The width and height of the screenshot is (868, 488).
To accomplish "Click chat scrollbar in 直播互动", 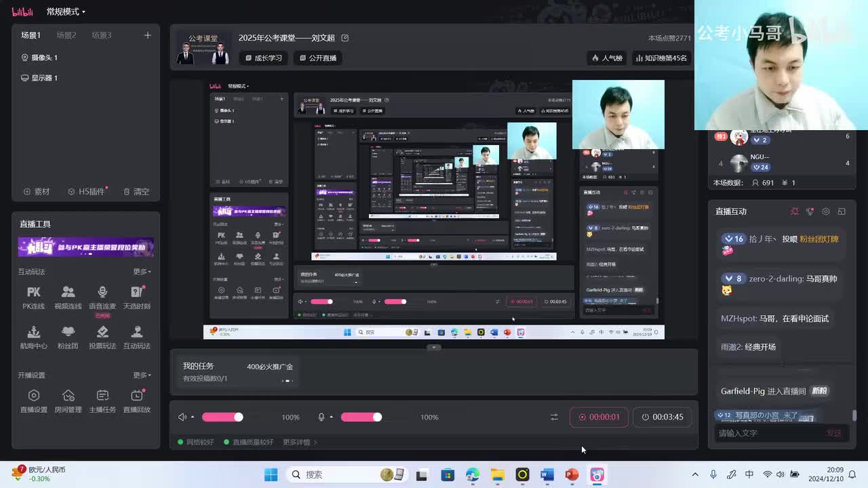I will [854, 415].
